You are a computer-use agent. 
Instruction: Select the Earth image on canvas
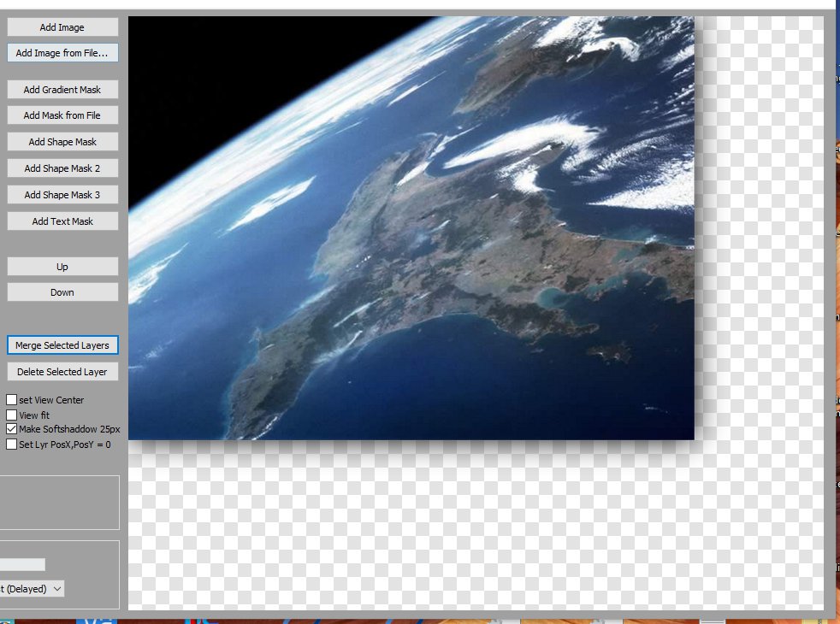pos(411,228)
